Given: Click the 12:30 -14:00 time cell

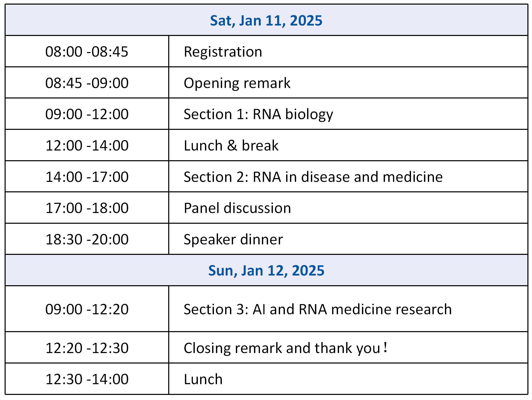Looking at the screenshot, I should (x=87, y=379).
